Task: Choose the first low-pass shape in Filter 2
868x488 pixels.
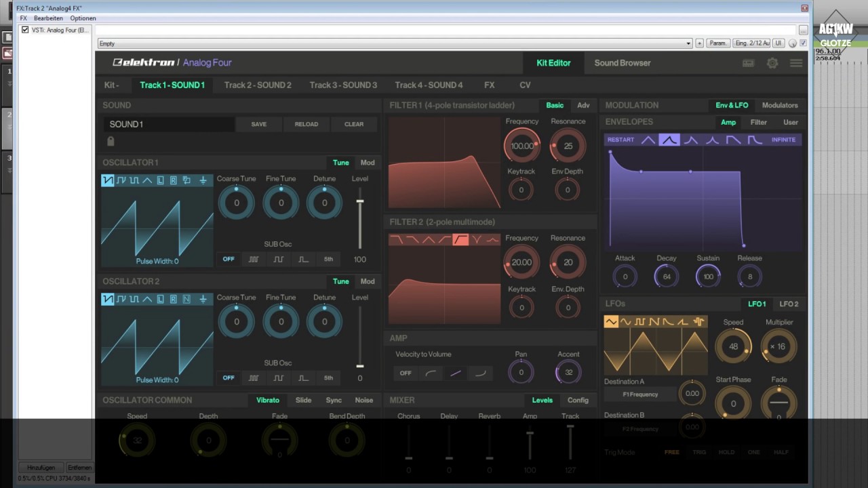Action: pos(396,239)
